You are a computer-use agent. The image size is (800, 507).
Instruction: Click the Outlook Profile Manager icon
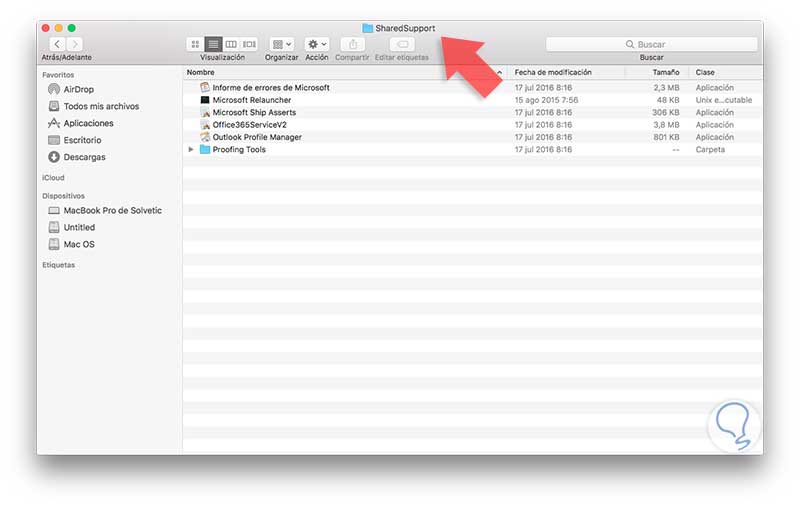tap(205, 137)
